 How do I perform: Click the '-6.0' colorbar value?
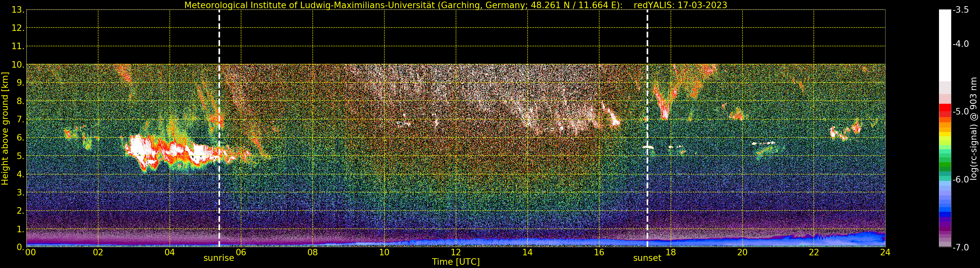point(961,180)
